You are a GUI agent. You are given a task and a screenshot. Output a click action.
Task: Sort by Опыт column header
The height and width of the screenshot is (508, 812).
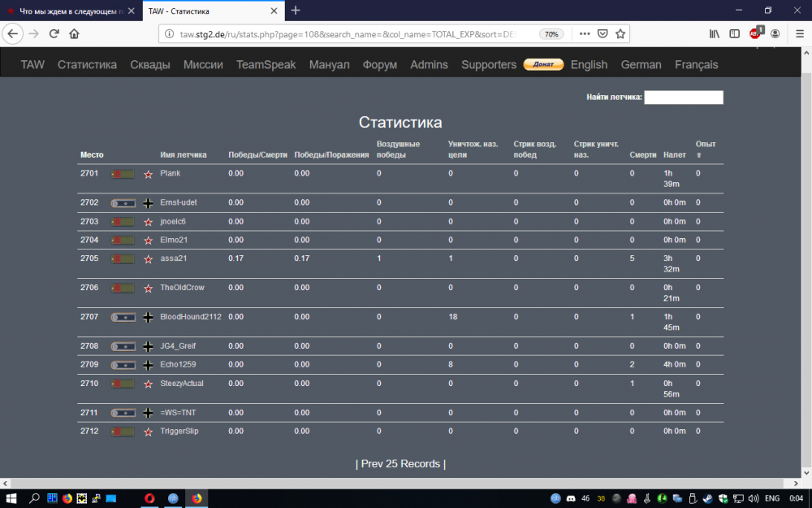(x=706, y=144)
